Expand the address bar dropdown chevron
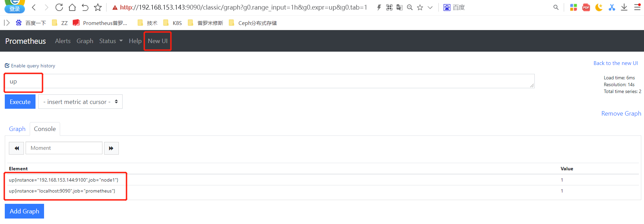Image resolution: width=644 pixels, height=224 pixels. coord(430,8)
